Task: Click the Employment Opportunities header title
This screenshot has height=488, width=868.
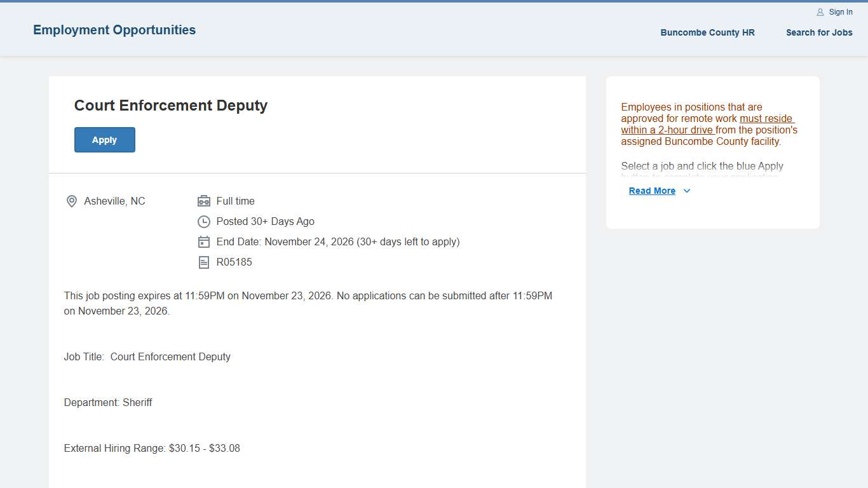Action: 114,30
